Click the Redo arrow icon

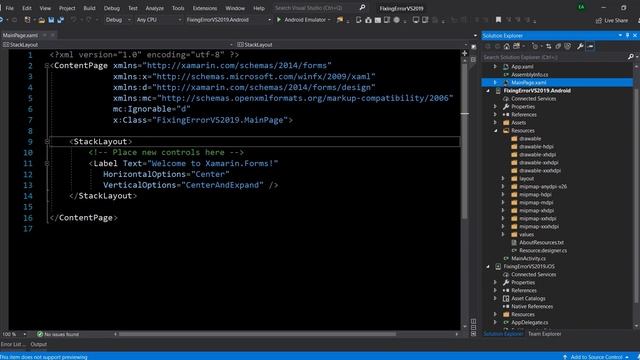[x=89, y=20]
